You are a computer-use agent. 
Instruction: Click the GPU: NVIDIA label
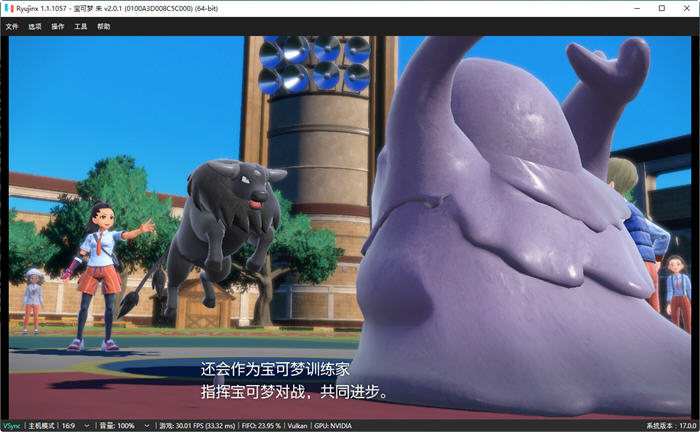(x=333, y=426)
